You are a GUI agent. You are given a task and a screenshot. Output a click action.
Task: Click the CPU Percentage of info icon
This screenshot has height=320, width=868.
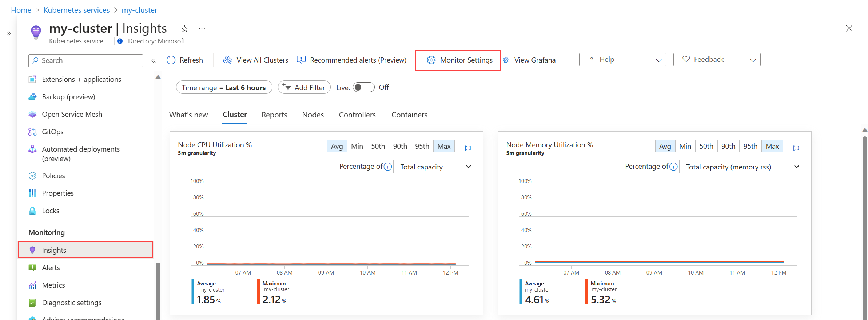coord(388,167)
